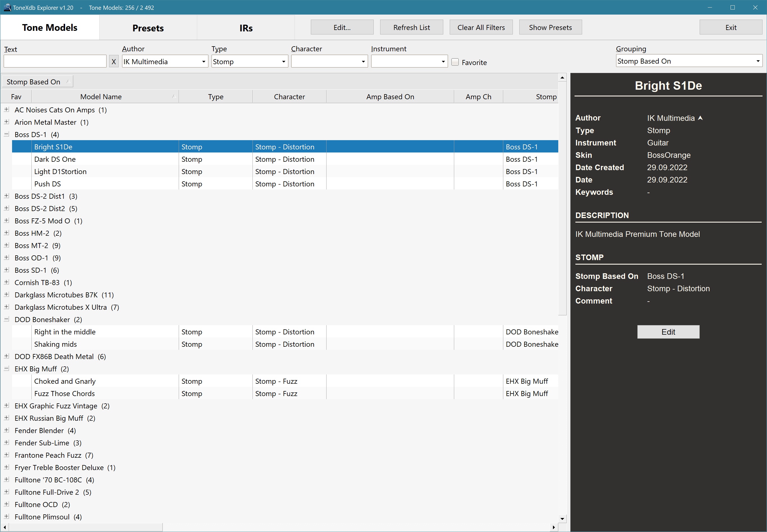767x532 pixels.
Task: Expand Frantone Peach Fuzz group
Action: [6, 455]
